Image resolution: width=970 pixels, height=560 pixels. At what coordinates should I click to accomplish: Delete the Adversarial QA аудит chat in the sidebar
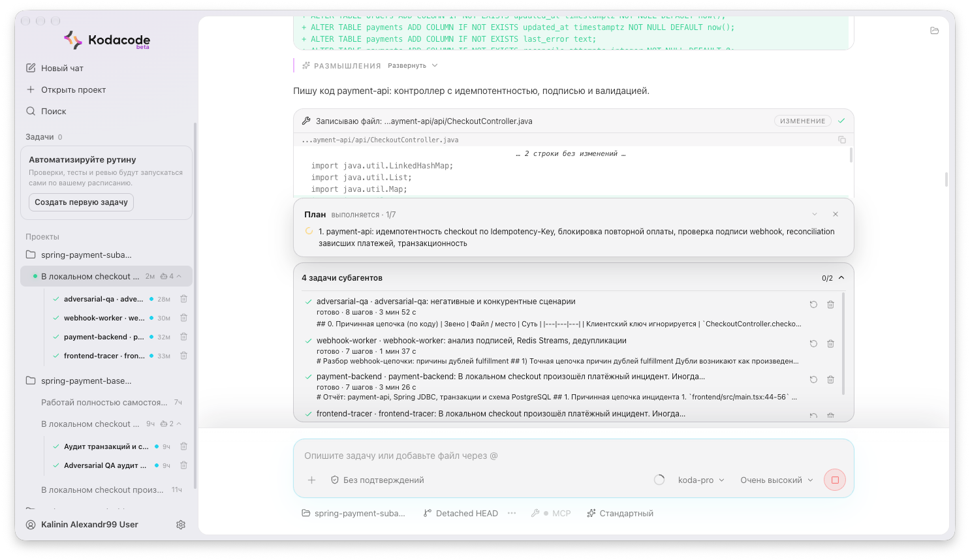184,465
